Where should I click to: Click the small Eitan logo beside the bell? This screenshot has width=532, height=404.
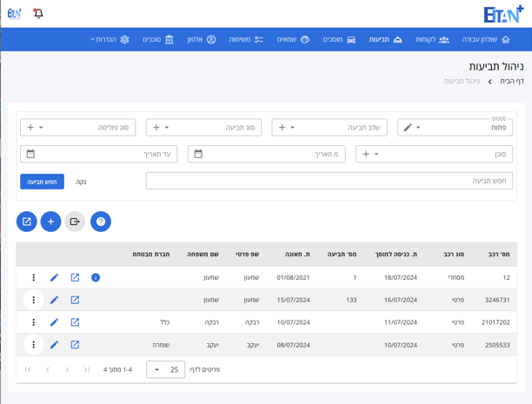pyautogui.click(x=14, y=14)
